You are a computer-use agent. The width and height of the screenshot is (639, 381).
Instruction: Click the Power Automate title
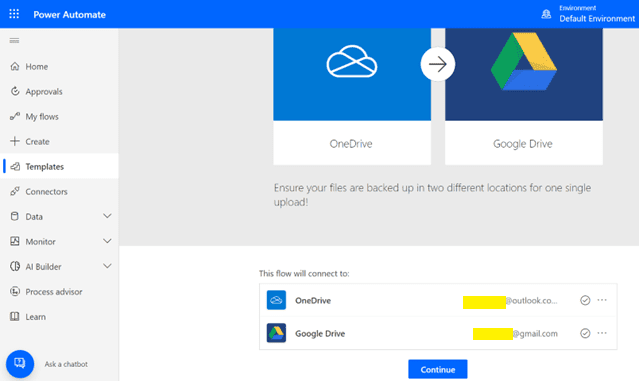pyautogui.click(x=69, y=15)
